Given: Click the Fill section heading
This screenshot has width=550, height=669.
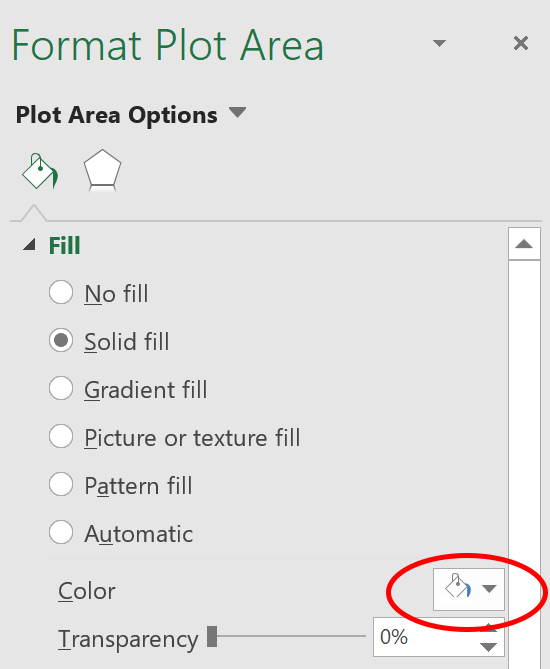Looking at the screenshot, I should tap(64, 245).
